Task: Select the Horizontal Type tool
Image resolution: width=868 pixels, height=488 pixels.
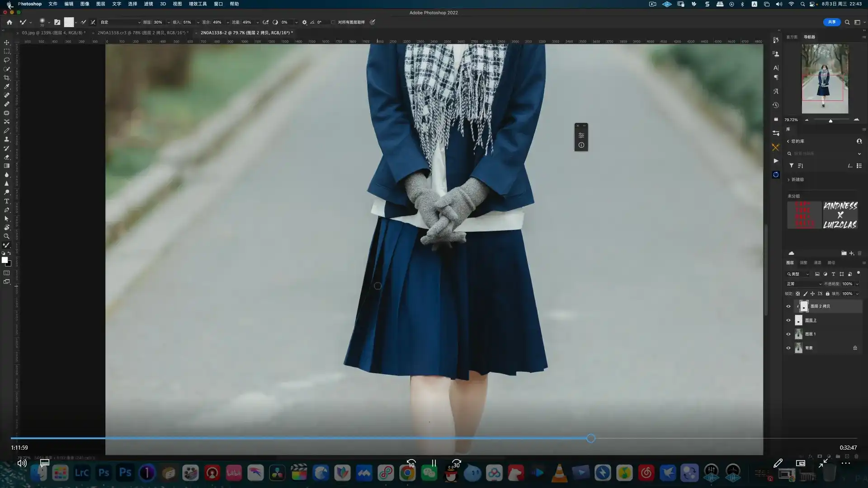Action: tap(7, 202)
